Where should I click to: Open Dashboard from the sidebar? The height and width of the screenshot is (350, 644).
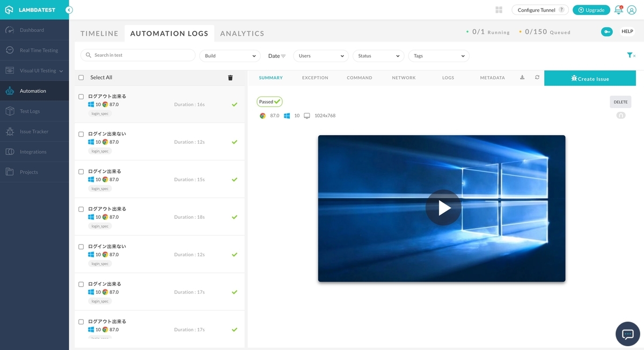(34, 30)
